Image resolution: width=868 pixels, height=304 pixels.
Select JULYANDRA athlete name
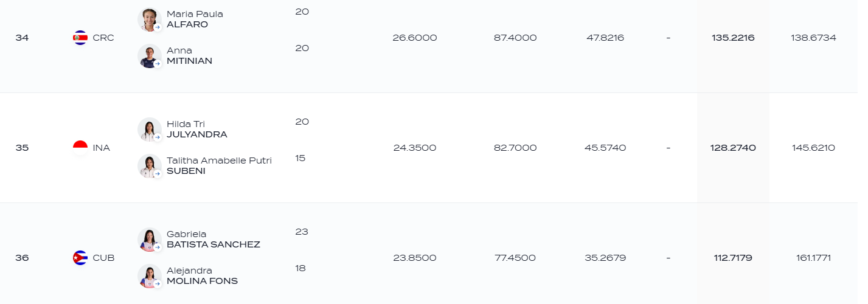pyautogui.click(x=197, y=135)
